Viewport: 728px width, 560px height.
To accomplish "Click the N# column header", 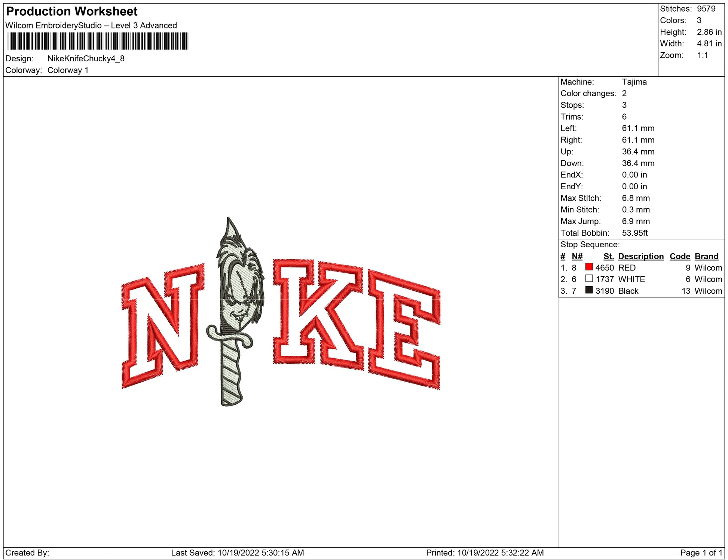I will click(x=577, y=256).
